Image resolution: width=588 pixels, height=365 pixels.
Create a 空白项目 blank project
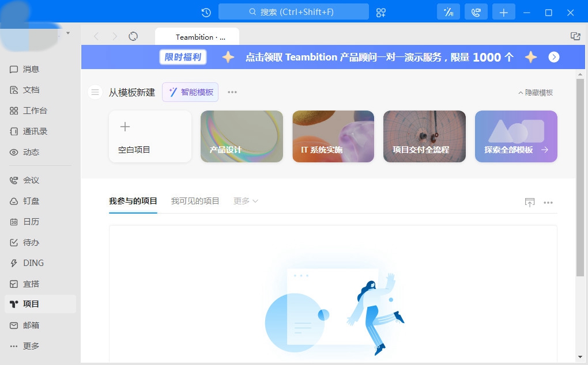(x=150, y=136)
